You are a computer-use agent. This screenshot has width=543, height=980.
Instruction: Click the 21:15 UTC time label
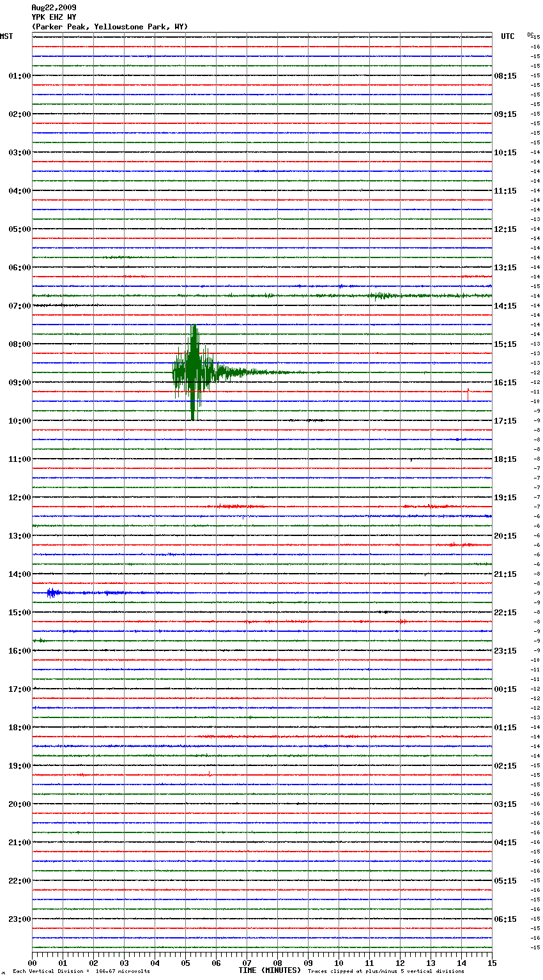coord(505,574)
